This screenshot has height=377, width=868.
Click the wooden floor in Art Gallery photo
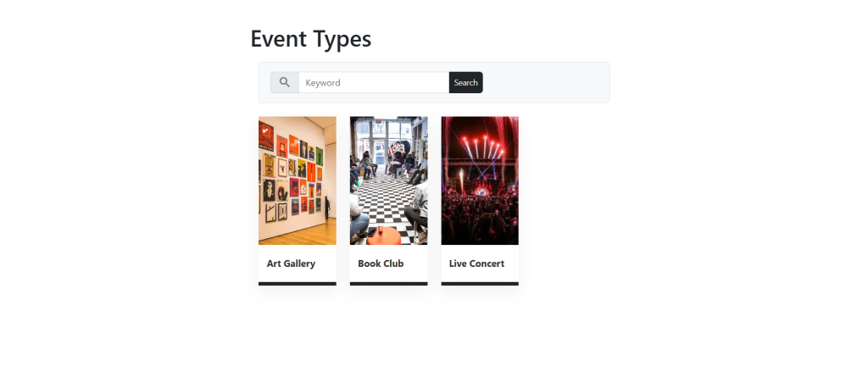pyautogui.click(x=310, y=232)
